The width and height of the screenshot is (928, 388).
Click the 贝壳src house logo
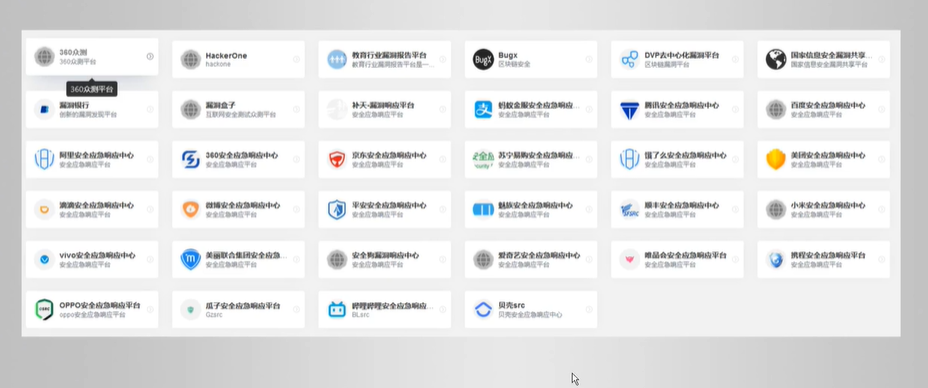coord(483,309)
